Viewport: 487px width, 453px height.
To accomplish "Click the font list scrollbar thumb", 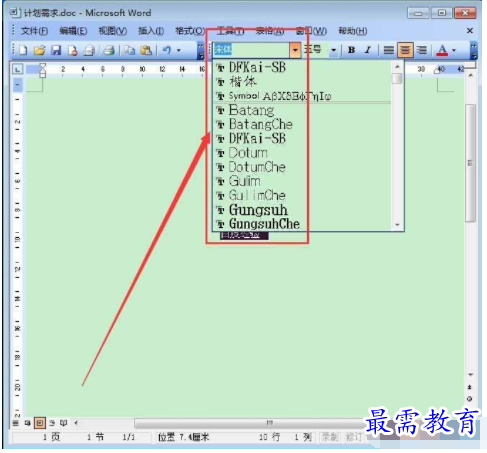I will point(397,79).
